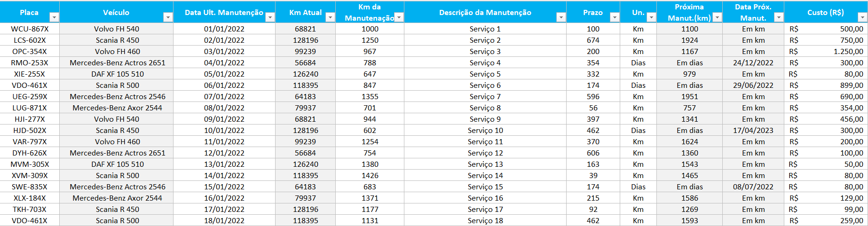The height and width of the screenshot is (226, 868).
Task: Select the Prazo cell with value 606
Action: click(593, 153)
